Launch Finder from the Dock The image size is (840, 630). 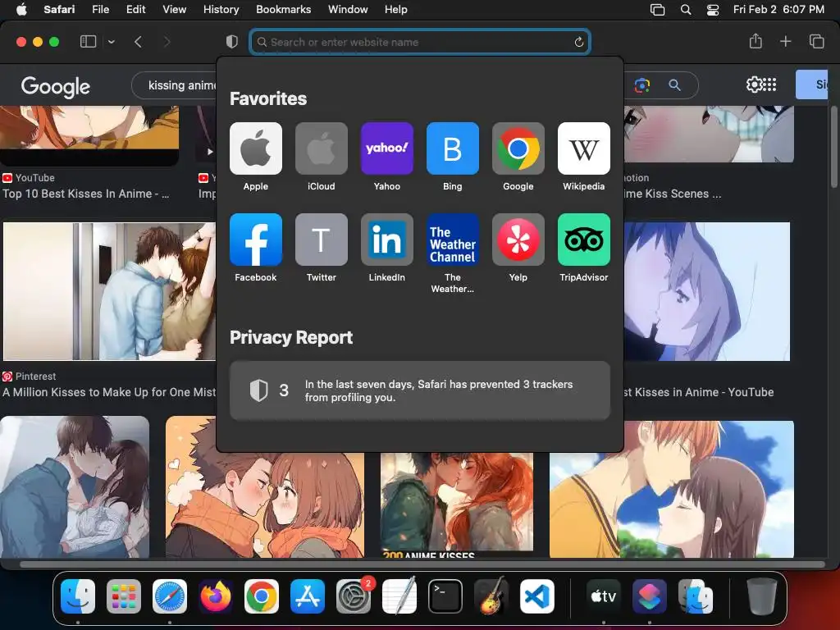[78, 596]
